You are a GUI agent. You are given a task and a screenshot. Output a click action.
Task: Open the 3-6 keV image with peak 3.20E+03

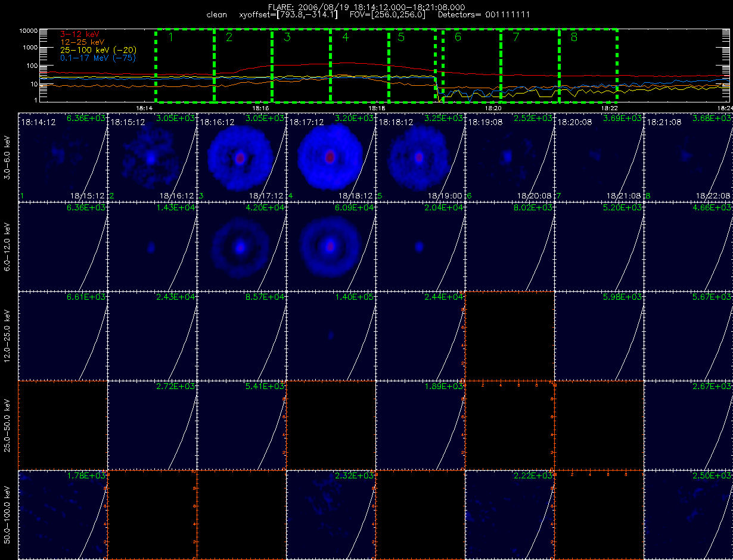point(331,157)
